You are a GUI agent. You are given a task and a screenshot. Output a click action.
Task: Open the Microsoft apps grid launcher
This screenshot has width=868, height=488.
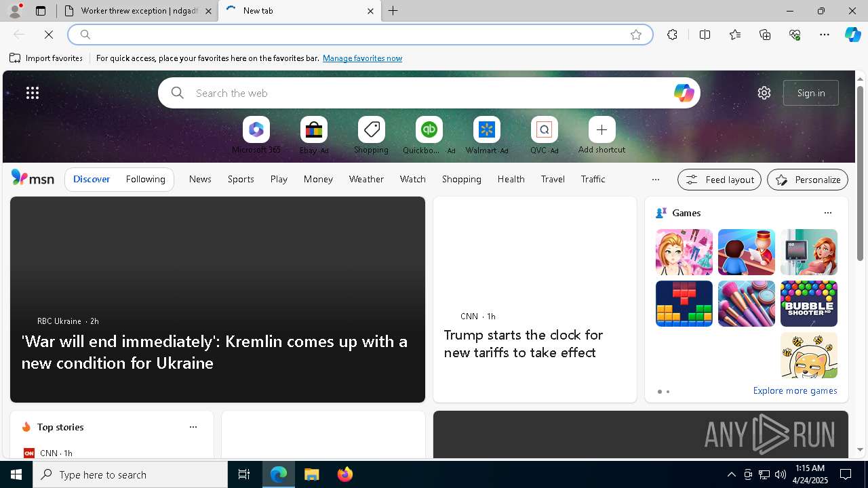[33, 93]
